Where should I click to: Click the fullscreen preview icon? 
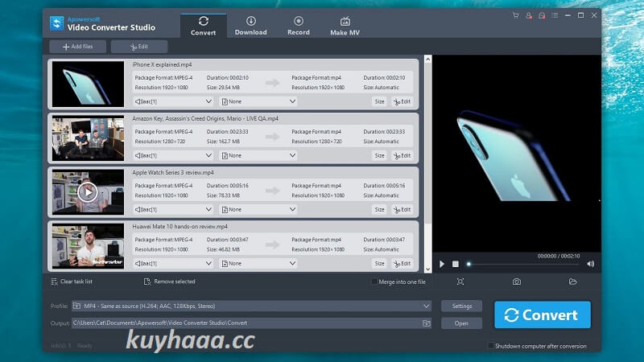(x=460, y=282)
